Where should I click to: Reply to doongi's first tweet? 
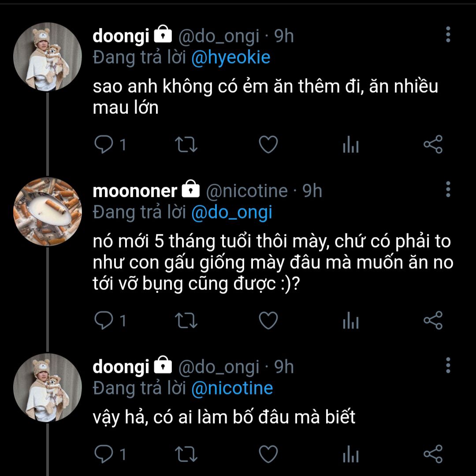pyautogui.click(x=104, y=145)
